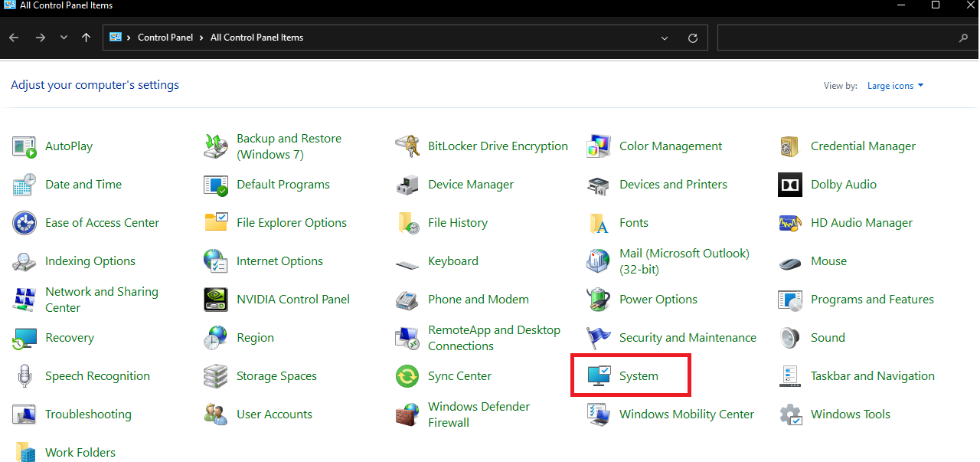The image size is (980, 462).
Task: Open Ease of Access Center icon
Action: tap(24, 223)
